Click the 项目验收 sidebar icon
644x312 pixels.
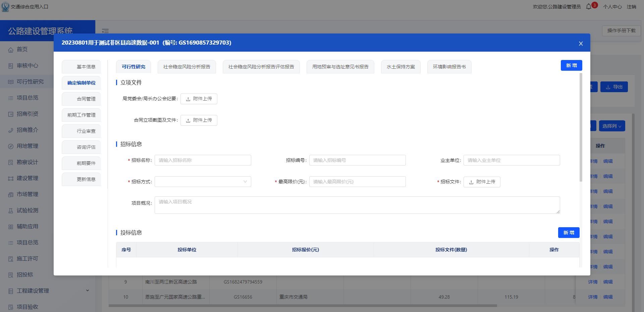[11, 307]
